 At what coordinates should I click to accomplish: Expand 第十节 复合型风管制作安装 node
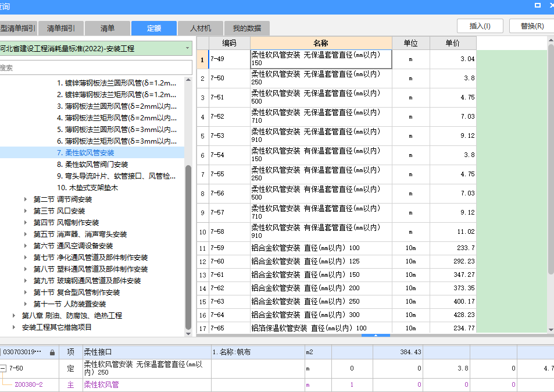pyautogui.click(x=26, y=293)
